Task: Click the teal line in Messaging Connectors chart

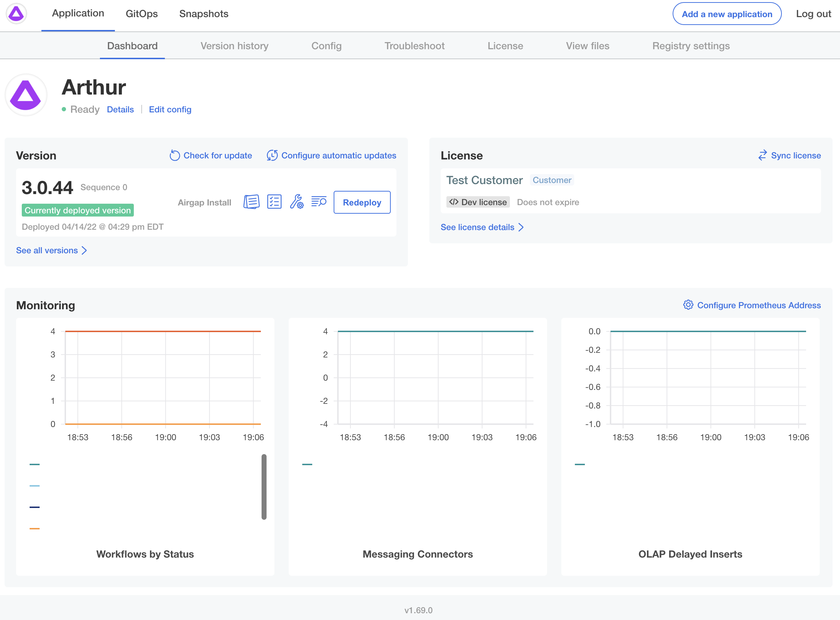Action: pos(435,331)
